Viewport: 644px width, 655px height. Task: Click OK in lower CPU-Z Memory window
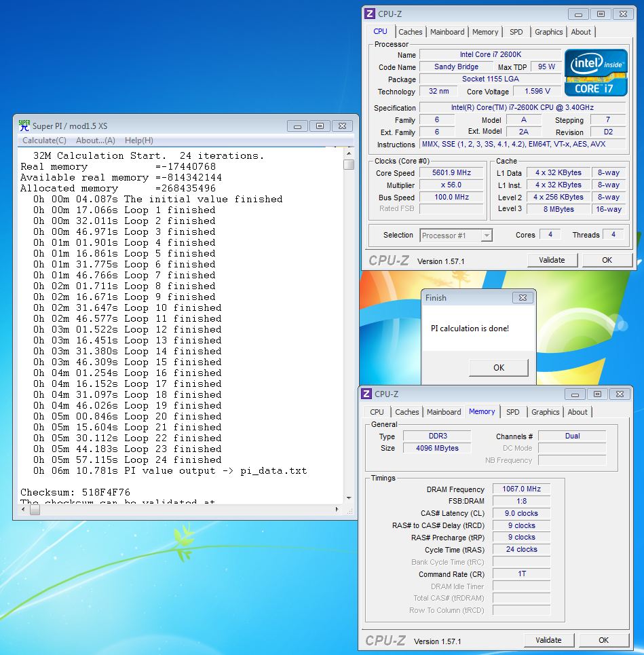[x=603, y=640]
